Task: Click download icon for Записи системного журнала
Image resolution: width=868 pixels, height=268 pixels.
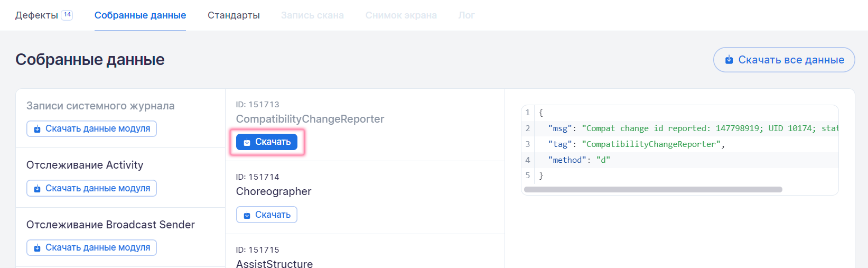Action: (37, 129)
